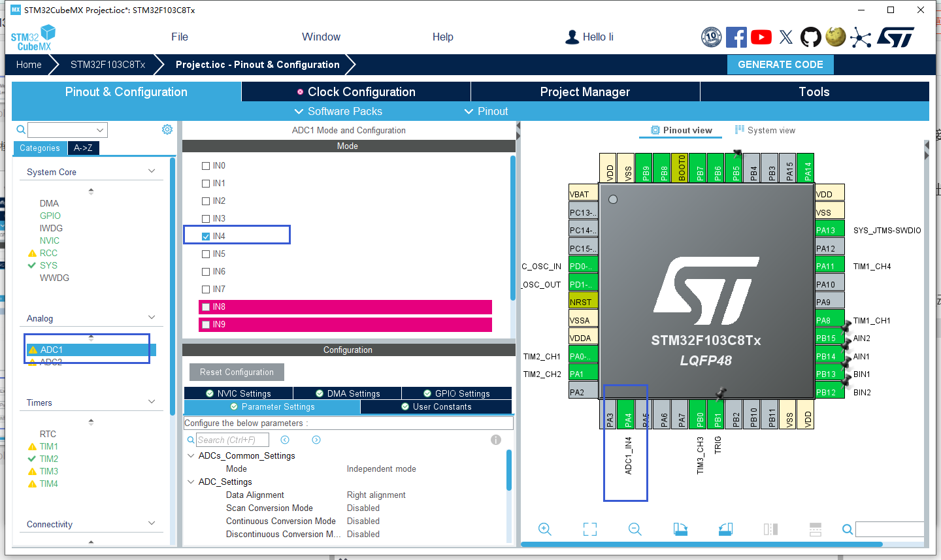Toggle the horizontal split layout icon

(x=816, y=529)
